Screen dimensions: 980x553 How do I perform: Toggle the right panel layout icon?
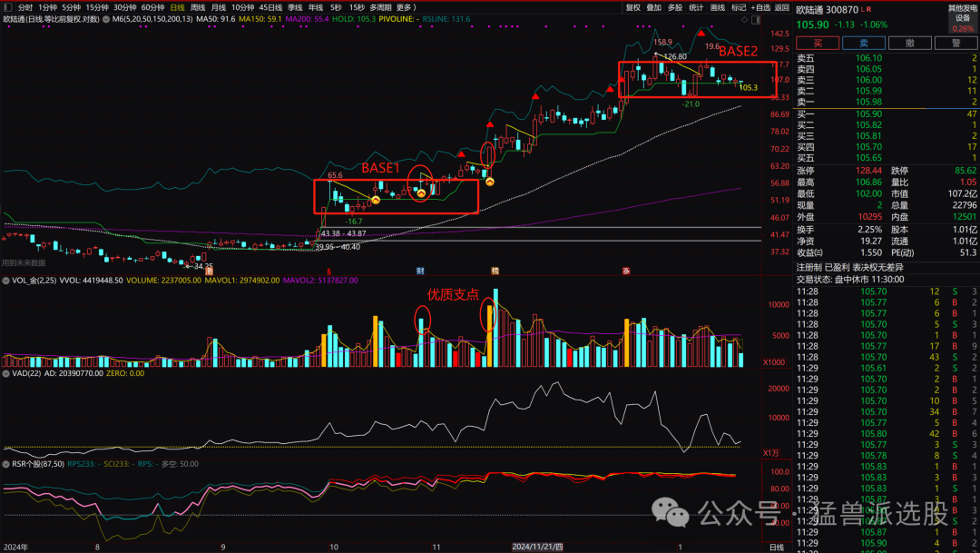tap(756, 19)
